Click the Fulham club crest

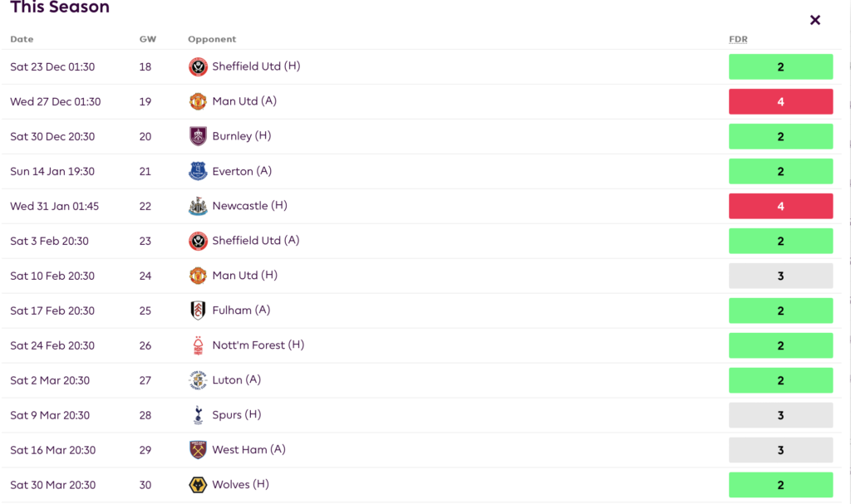[198, 311]
